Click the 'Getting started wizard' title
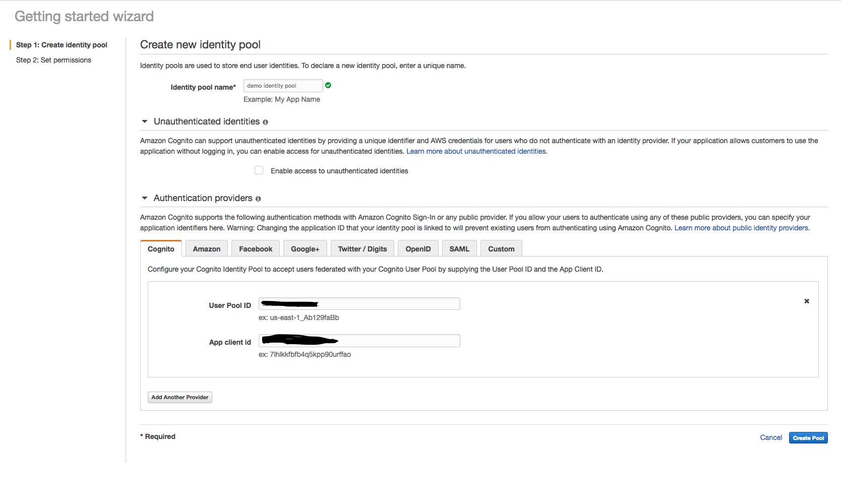This screenshot has width=841, height=504. click(x=84, y=16)
